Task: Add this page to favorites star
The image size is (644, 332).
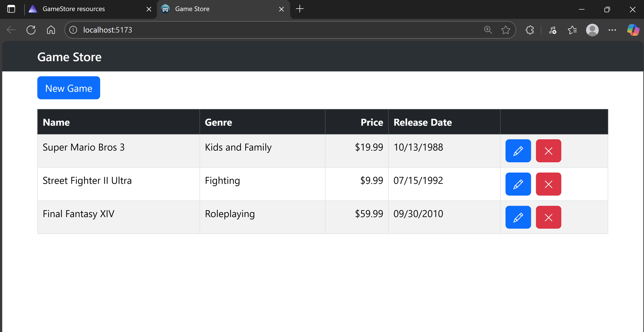Action: [x=506, y=30]
